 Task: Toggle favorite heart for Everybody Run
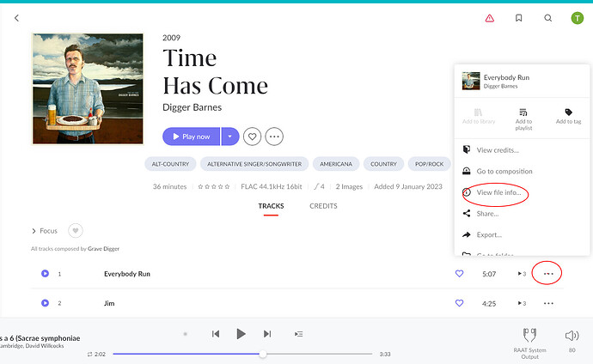click(x=459, y=273)
